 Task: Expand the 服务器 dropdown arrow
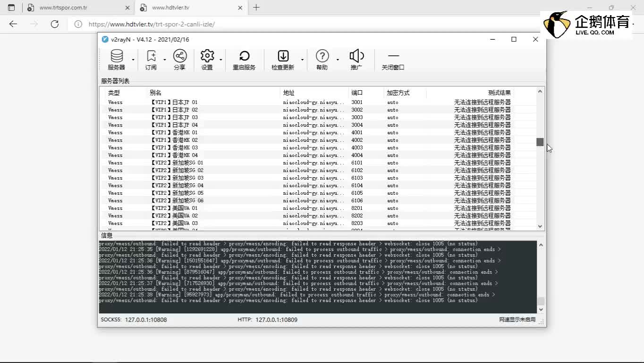(x=133, y=60)
